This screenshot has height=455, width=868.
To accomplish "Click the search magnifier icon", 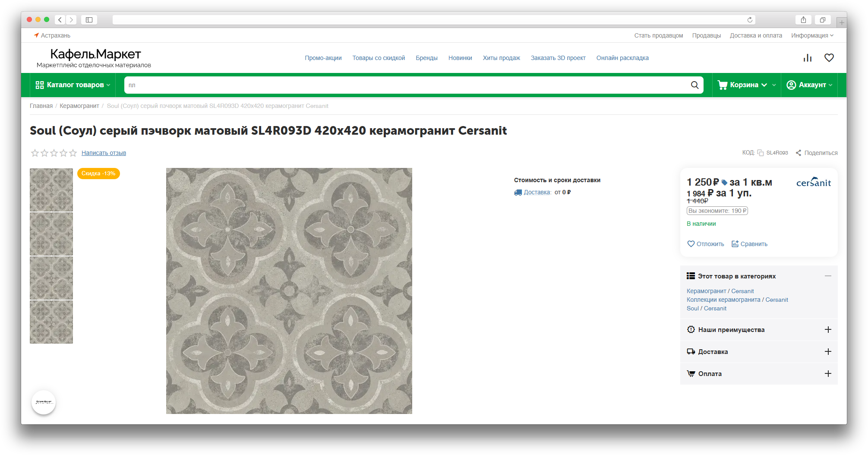I will click(x=694, y=85).
